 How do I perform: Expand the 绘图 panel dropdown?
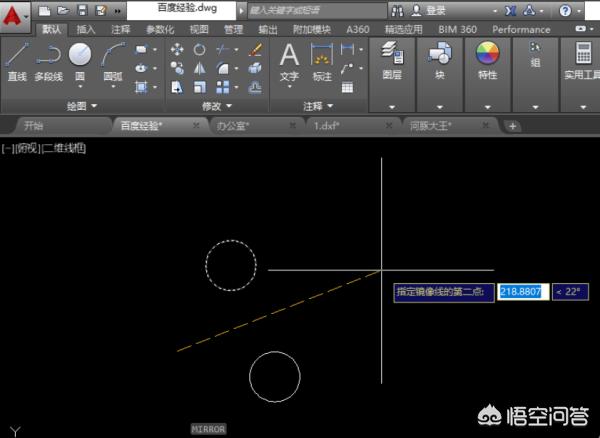82,105
